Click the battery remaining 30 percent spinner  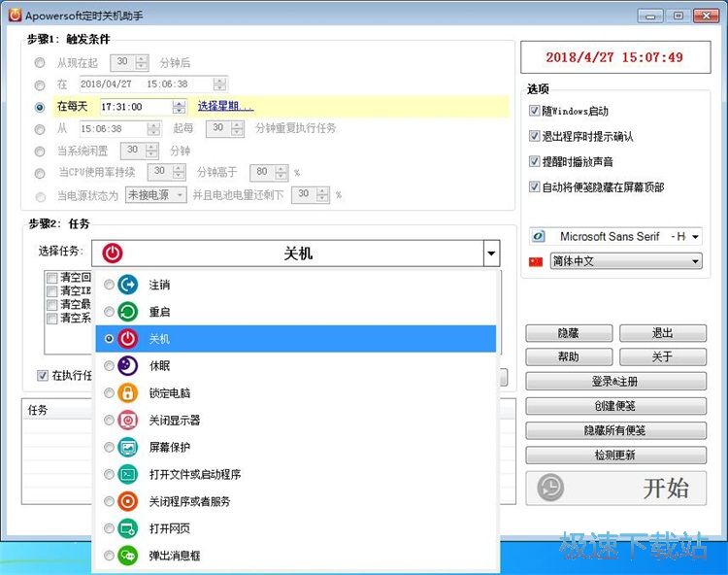pos(322,194)
